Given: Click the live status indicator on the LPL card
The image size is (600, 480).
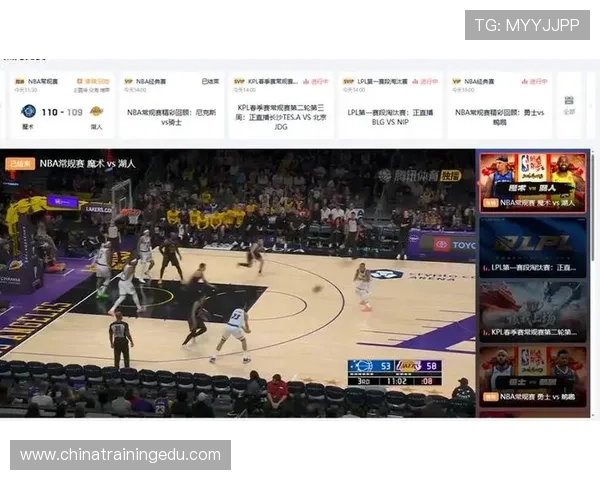Looking at the screenshot, I should point(425,82).
